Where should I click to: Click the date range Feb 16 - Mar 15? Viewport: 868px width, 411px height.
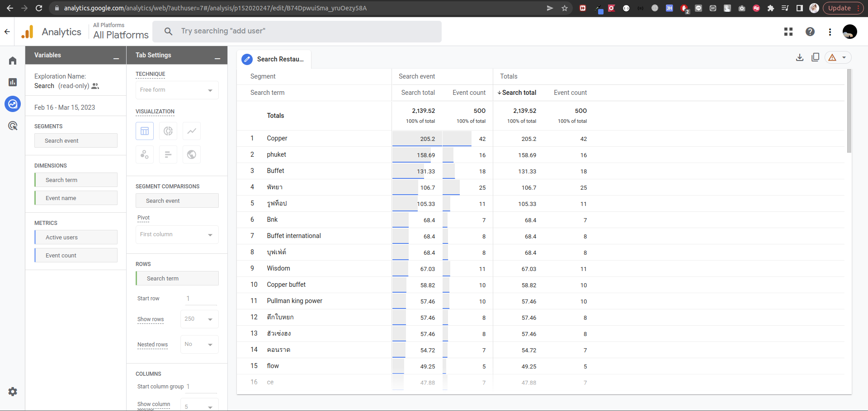click(x=65, y=107)
